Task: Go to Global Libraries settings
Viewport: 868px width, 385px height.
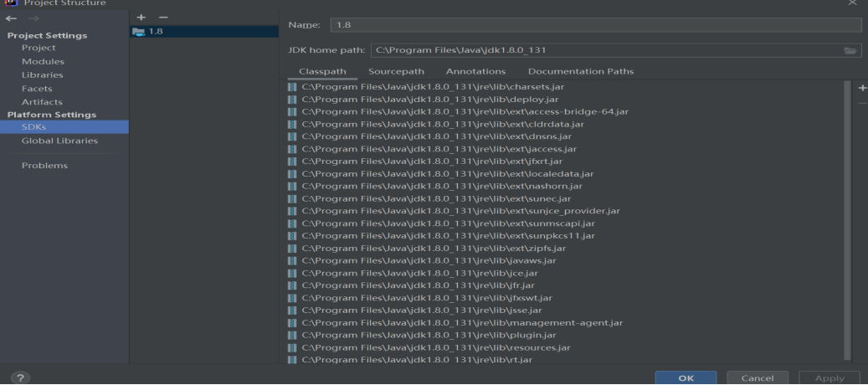Action: click(x=59, y=141)
